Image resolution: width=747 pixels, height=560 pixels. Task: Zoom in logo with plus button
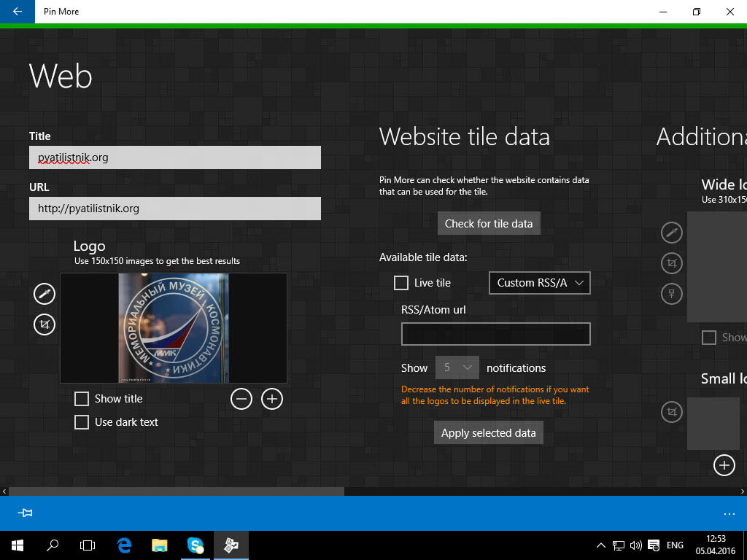(272, 399)
